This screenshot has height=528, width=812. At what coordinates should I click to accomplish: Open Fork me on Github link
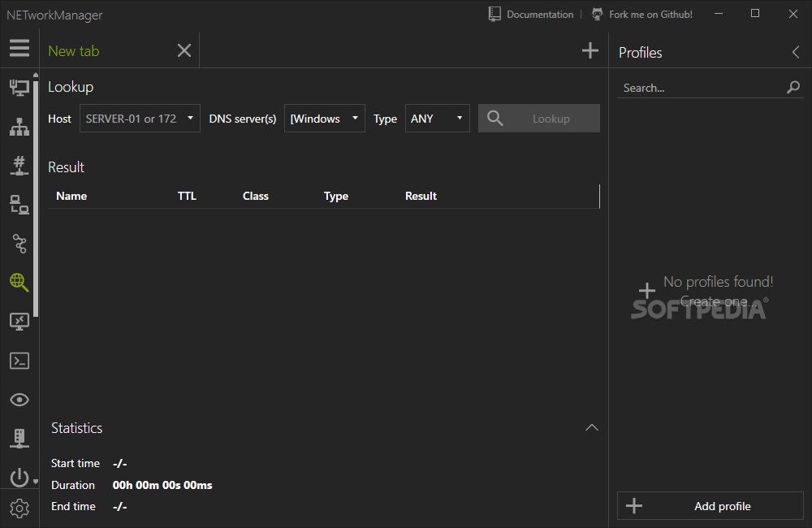650,15
